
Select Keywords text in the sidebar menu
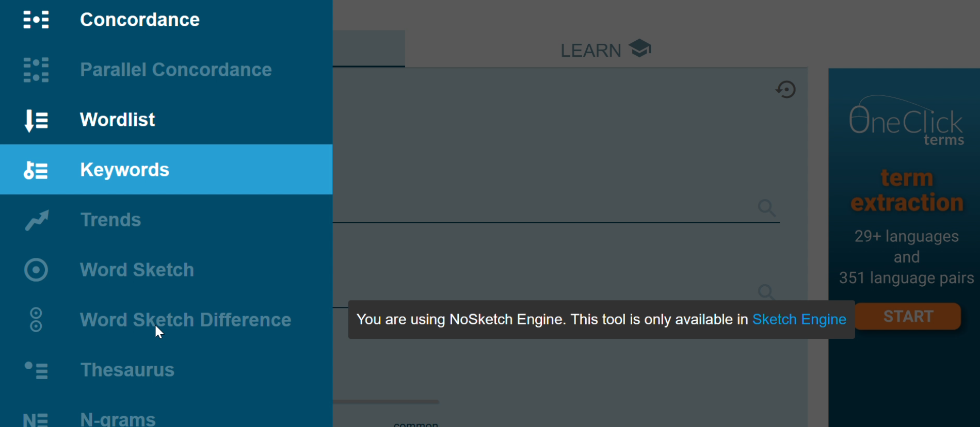coord(124,170)
